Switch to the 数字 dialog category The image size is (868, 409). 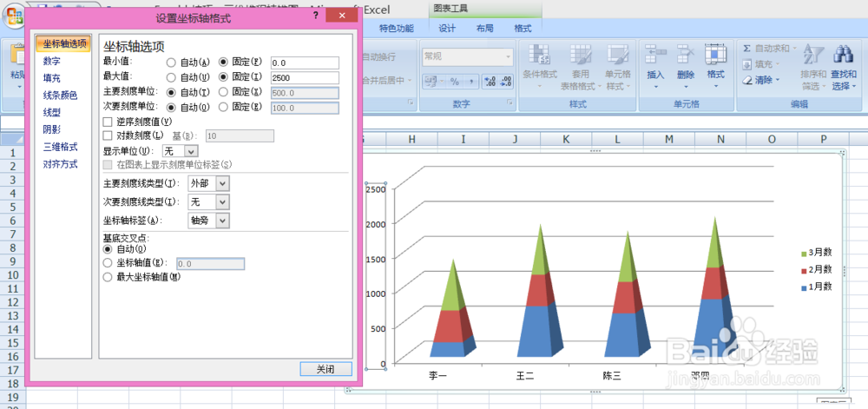[x=52, y=61]
